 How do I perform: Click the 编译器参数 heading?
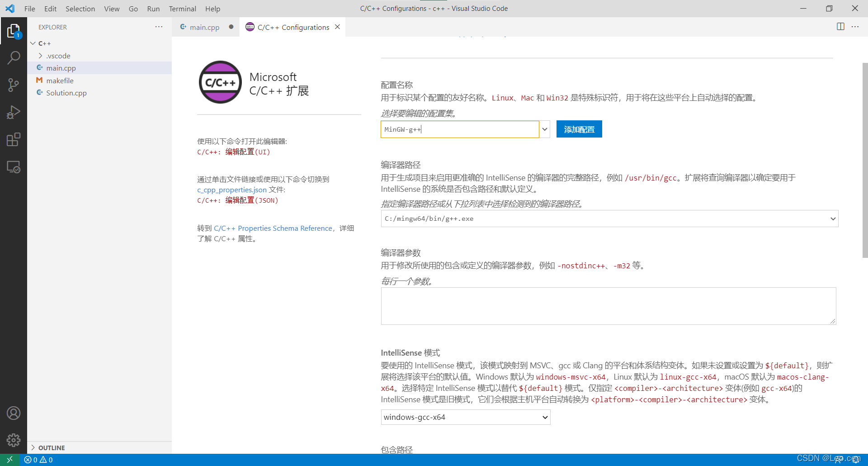click(401, 253)
